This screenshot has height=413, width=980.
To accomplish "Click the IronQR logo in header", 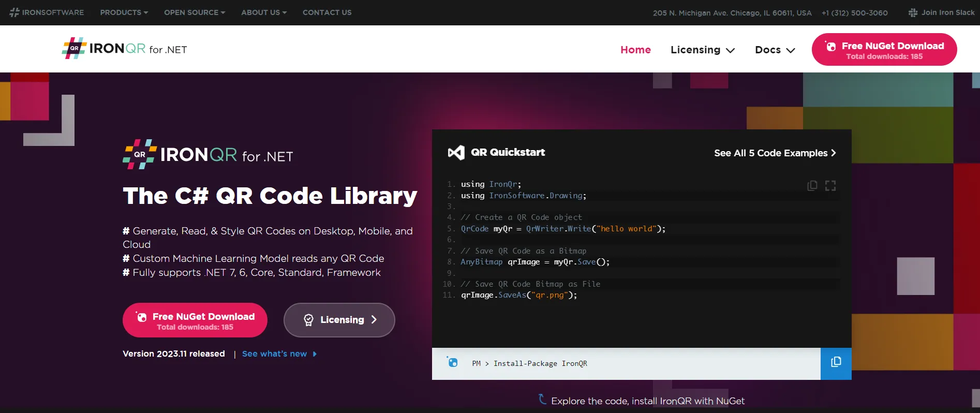I will [124, 49].
